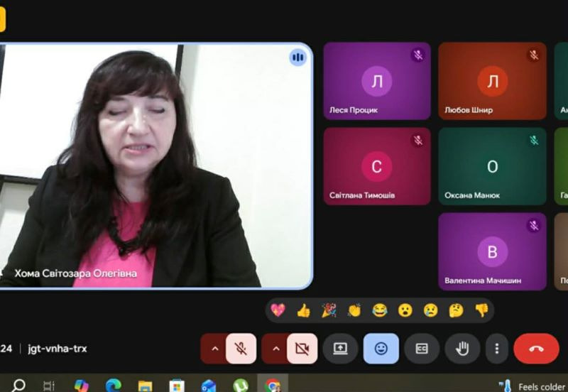Select Валентина Мачишин participant tile
Screen dimensions: 568x392
[492, 251]
